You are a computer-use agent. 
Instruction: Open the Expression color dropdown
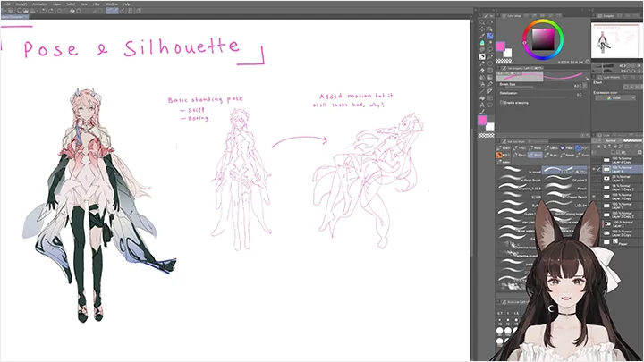click(x=615, y=97)
